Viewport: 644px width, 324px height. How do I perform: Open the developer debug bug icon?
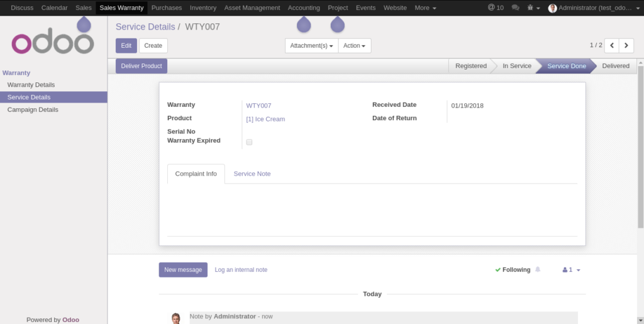pyautogui.click(x=533, y=8)
